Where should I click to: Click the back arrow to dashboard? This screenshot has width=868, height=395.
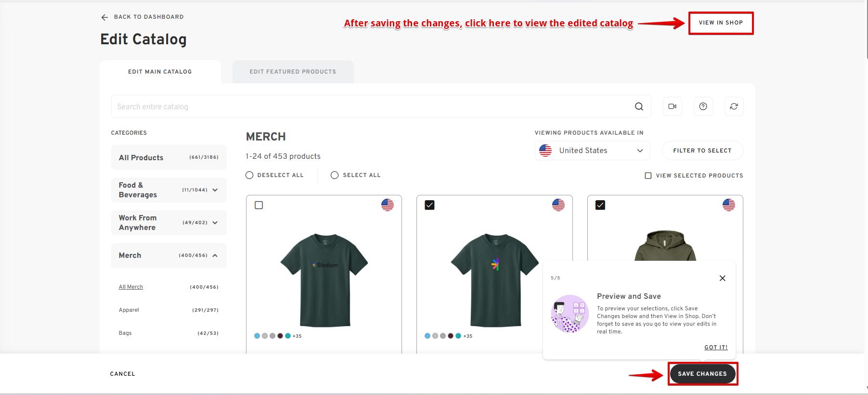coord(104,17)
